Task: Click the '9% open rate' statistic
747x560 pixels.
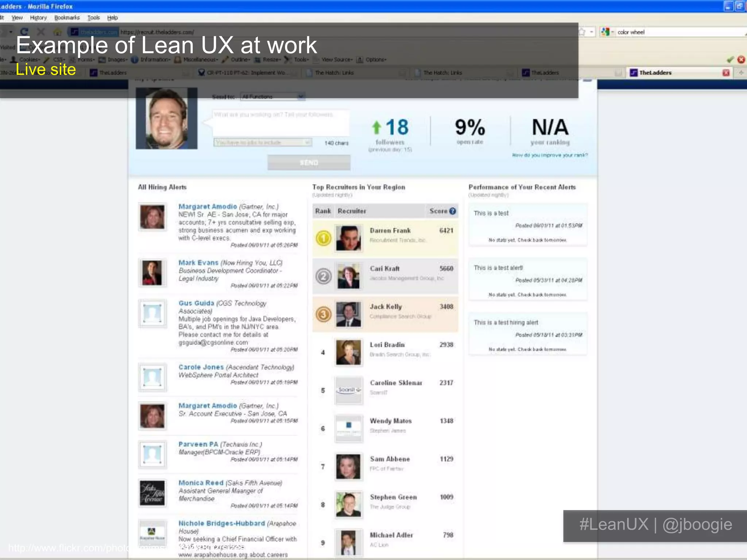Action: 470,131
